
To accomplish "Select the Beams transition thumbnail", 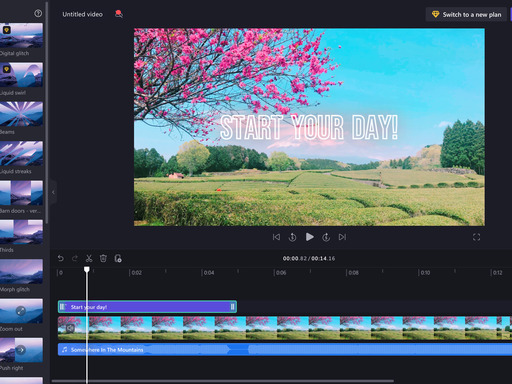I will tap(21, 114).
